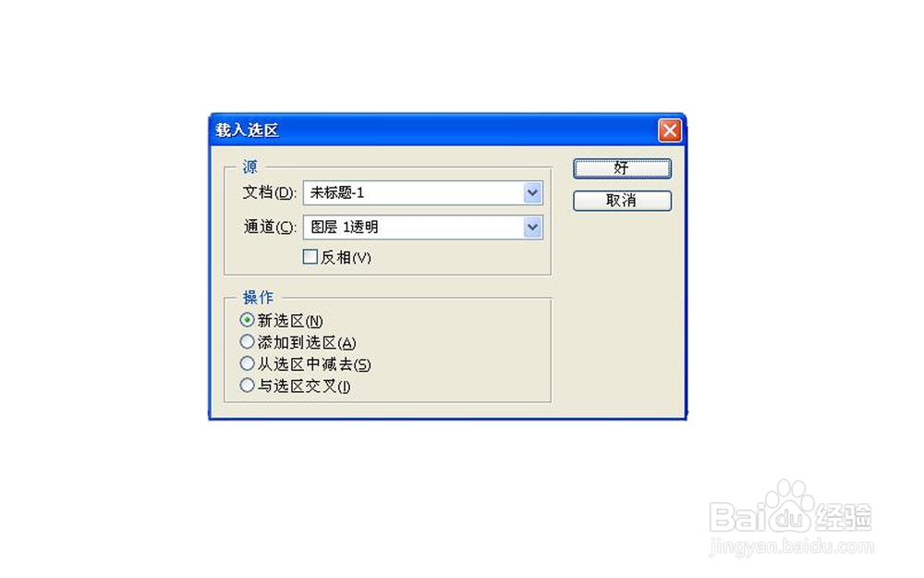Click the 取消 button
The width and height of the screenshot is (924, 578).
622,201
